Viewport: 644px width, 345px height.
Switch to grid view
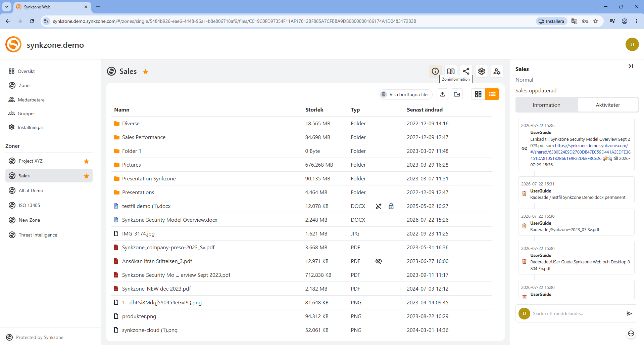coord(478,94)
